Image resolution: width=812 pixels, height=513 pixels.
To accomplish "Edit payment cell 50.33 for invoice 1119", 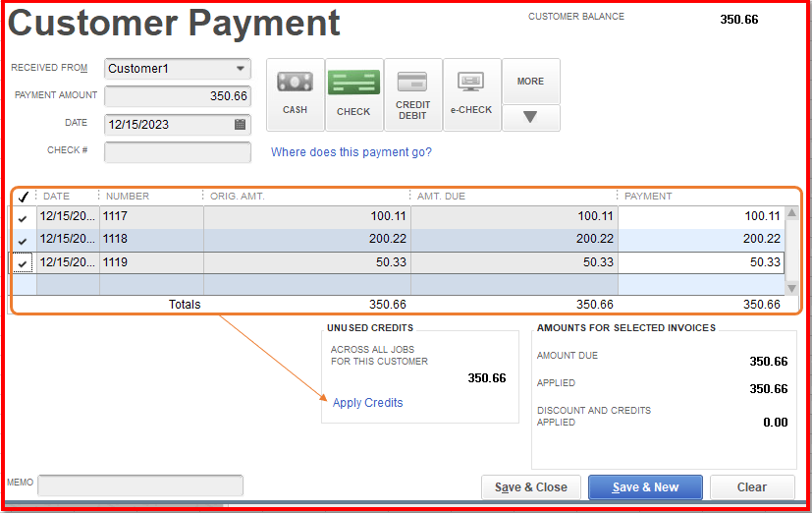I will [x=701, y=262].
